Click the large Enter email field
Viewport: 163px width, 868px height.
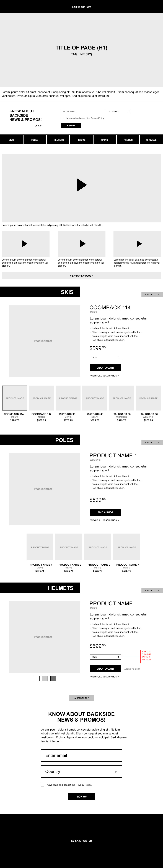tap(82, 755)
